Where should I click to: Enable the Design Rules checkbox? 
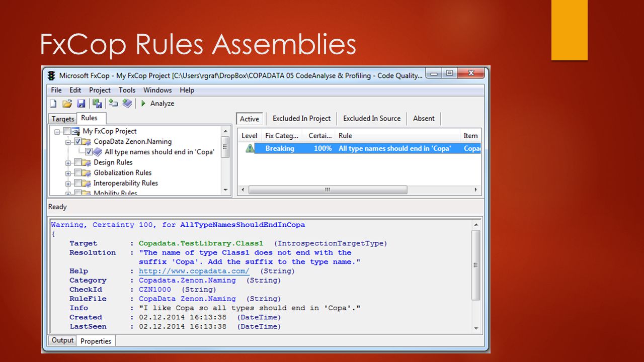pos(78,162)
